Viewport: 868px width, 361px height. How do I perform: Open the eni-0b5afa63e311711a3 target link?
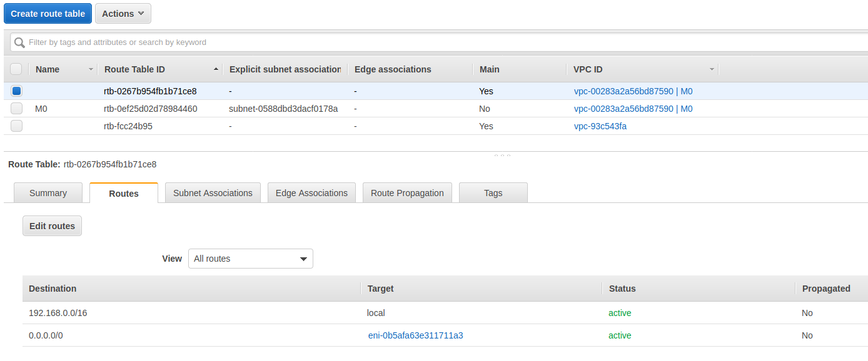[415, 335]
